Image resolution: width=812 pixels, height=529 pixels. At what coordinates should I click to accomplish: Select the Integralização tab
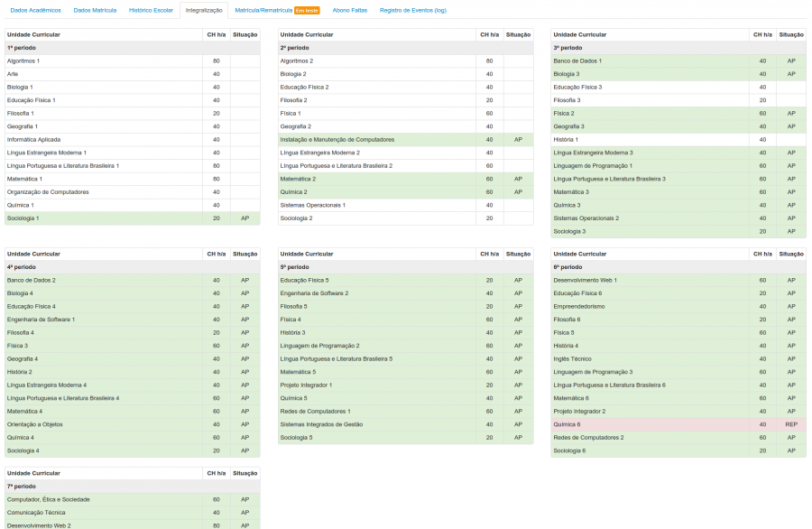coord(204,10)
